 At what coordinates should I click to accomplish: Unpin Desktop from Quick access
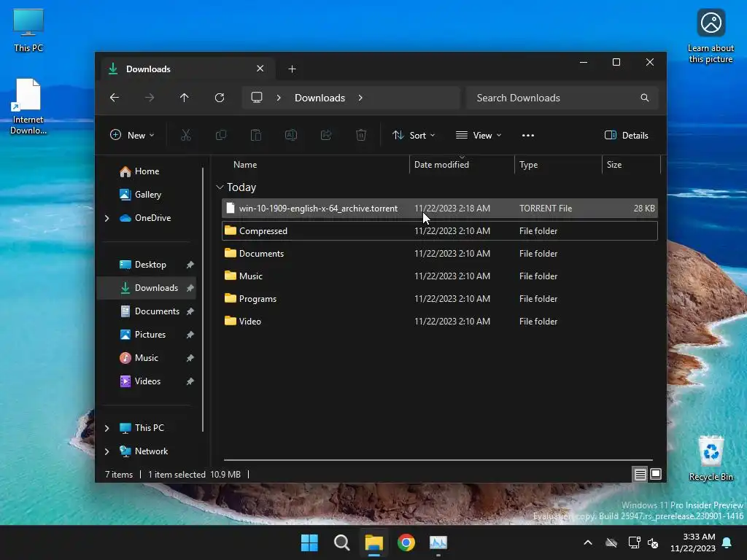[x=190, y=264]
